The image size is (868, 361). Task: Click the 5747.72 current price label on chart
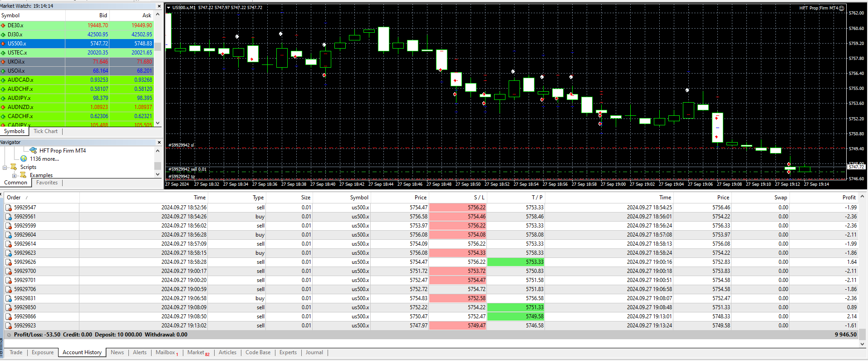point(856,167)
